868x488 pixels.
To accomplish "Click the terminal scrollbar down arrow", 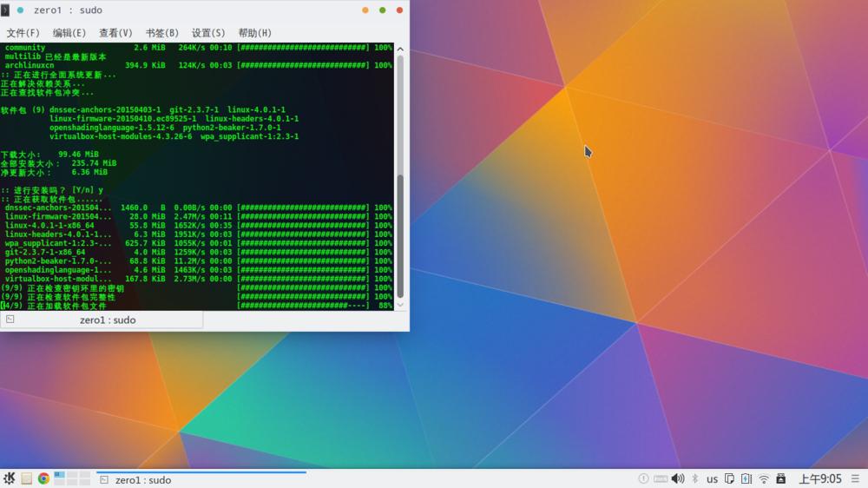I will 400,305.
